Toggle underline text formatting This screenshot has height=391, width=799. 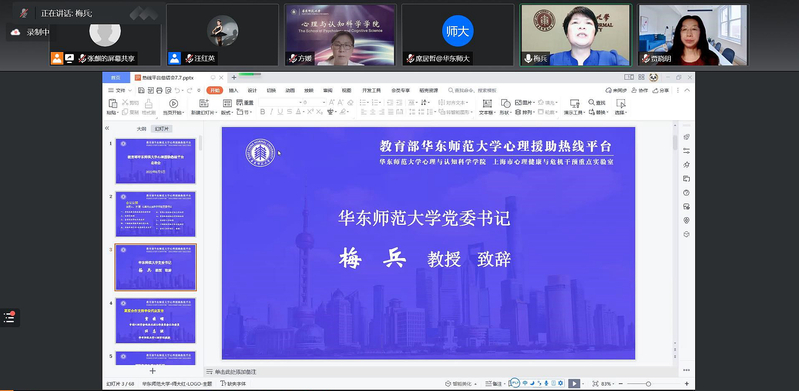click(x=280, y=112)
